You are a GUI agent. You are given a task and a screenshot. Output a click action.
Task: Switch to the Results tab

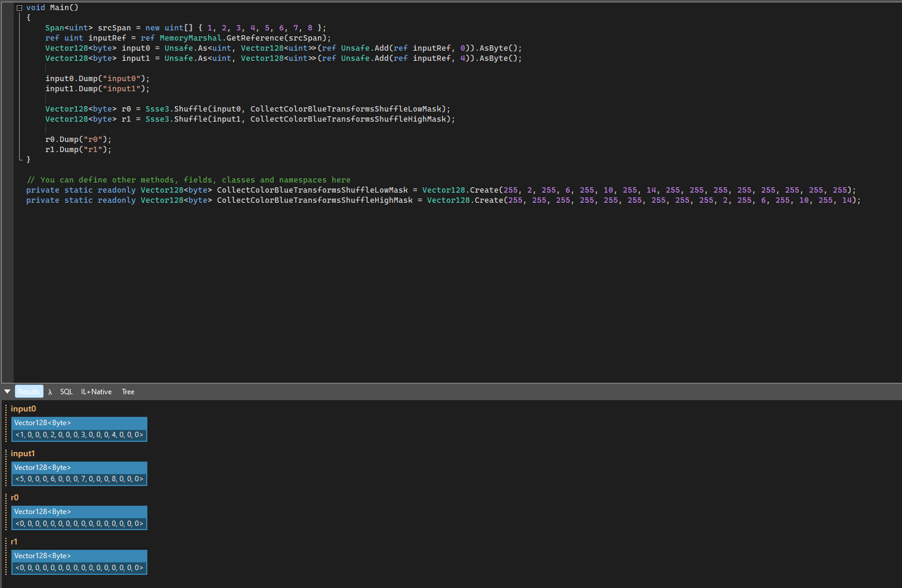[29, 392]
